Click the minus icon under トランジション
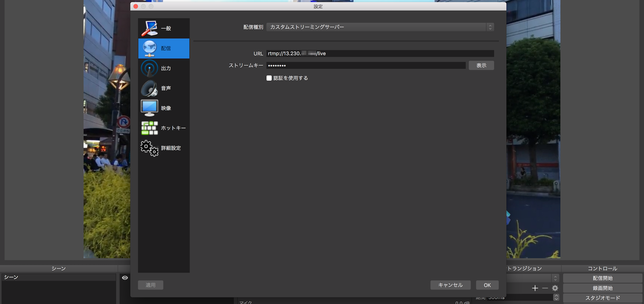This screenshot has height=304, width=644. pyautogui.click(x=545, y=288)
